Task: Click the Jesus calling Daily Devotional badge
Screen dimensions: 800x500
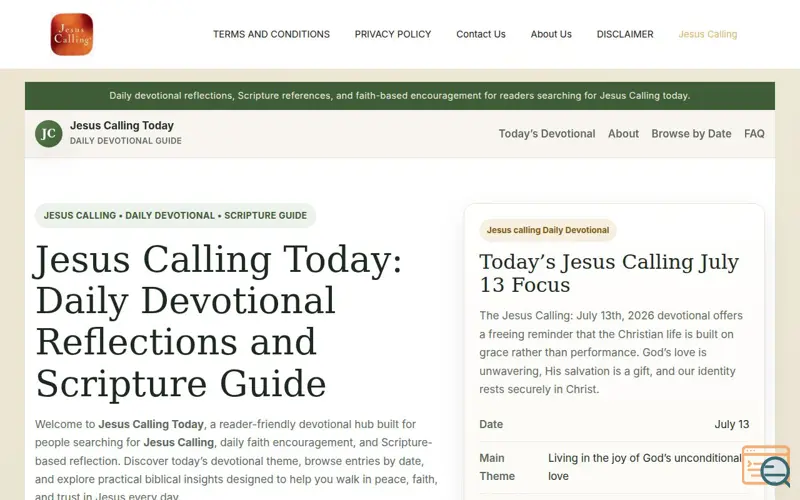Action: [x=548, y=230]
